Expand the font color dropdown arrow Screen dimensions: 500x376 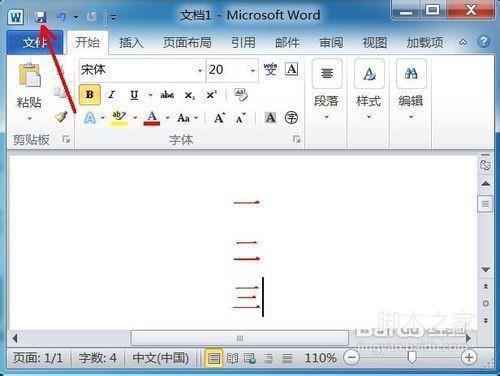click(167, 118)
